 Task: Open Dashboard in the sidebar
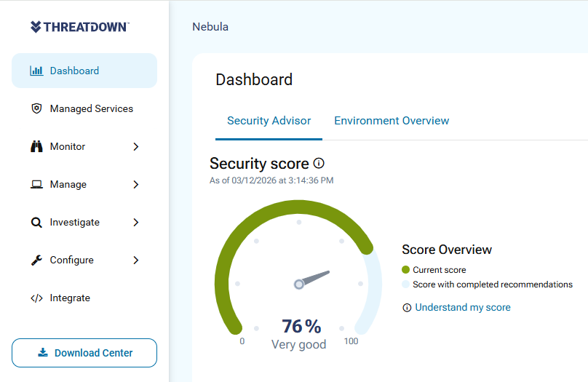point(84,71)
